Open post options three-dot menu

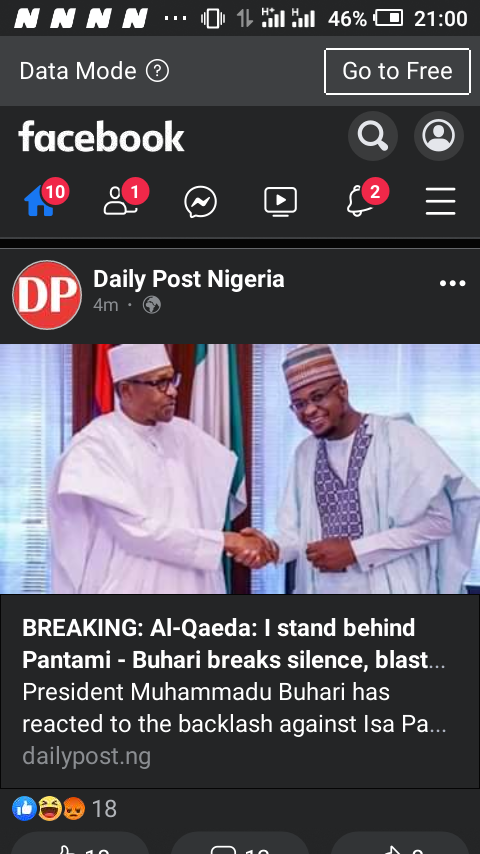tap(453, 283)
